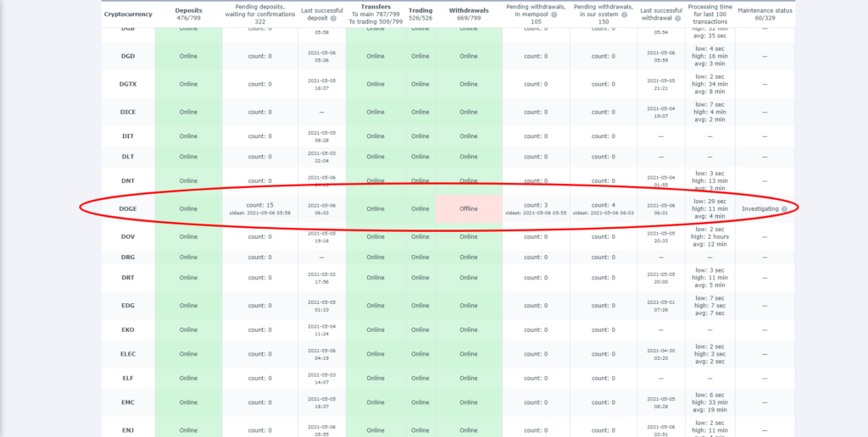Click DOGE system withdrawals count: 4
This screenshot has height=437, width=868.
[603, 205]
